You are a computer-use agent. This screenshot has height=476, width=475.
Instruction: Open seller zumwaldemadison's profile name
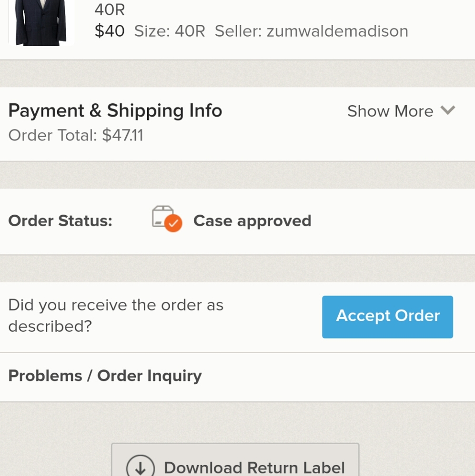337,31
